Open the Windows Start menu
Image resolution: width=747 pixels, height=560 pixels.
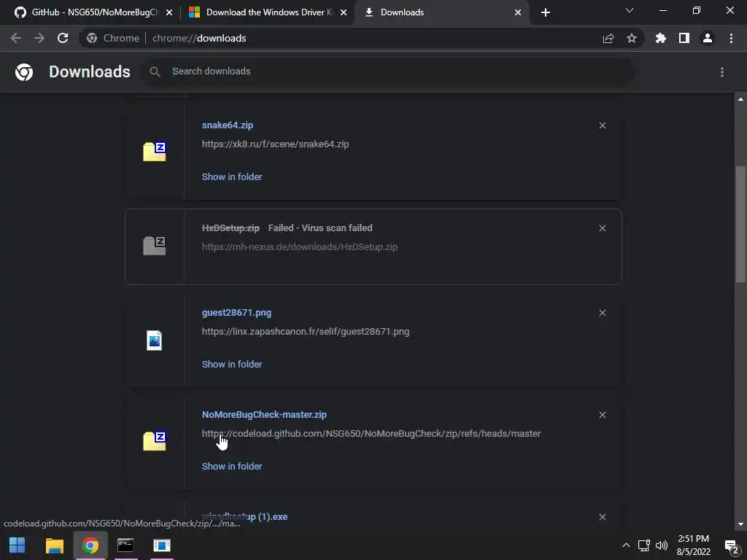tap(18, 545)
